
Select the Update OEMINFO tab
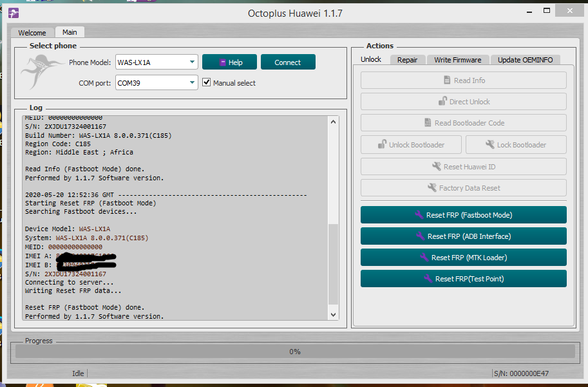[525, 60]
